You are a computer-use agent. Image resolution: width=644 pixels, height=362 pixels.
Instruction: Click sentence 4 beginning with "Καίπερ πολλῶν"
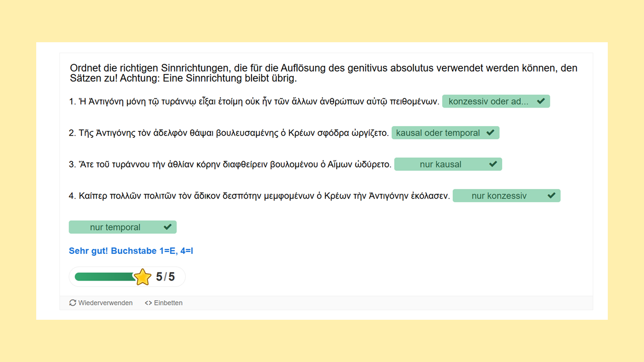click(x=259, y=196)
